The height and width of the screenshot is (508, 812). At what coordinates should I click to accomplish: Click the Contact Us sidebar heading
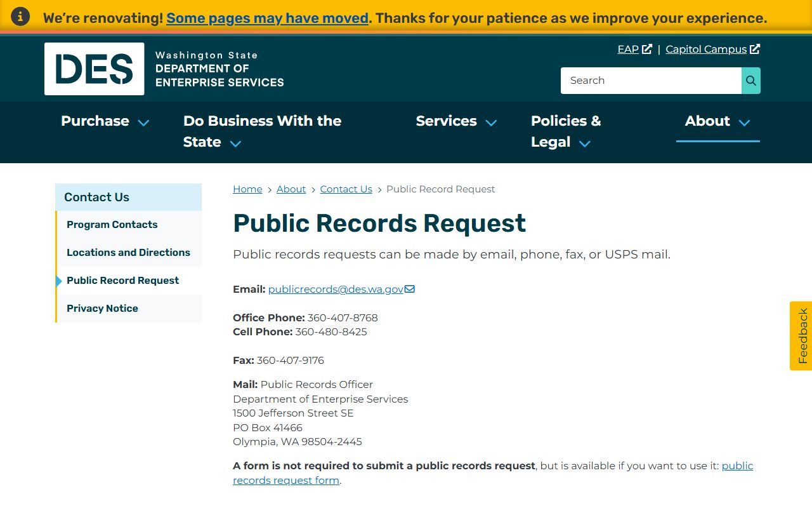point(128,197)
